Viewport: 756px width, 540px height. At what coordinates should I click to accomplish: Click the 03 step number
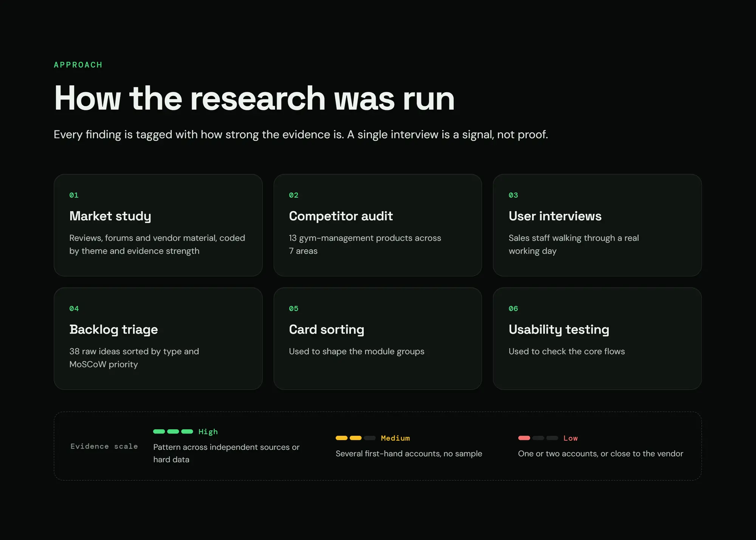tap(513, 195)
